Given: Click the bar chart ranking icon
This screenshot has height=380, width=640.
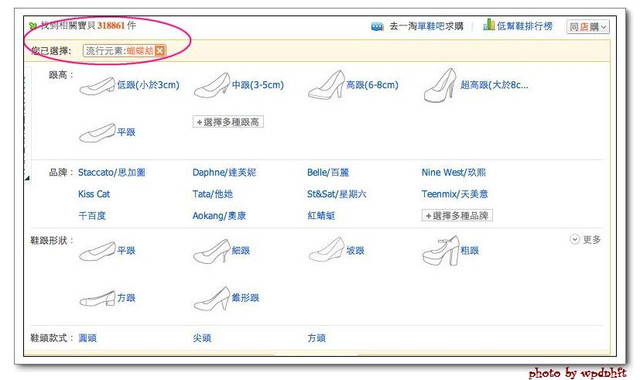Looking at the screenshot, I should [x=489, y=24].
